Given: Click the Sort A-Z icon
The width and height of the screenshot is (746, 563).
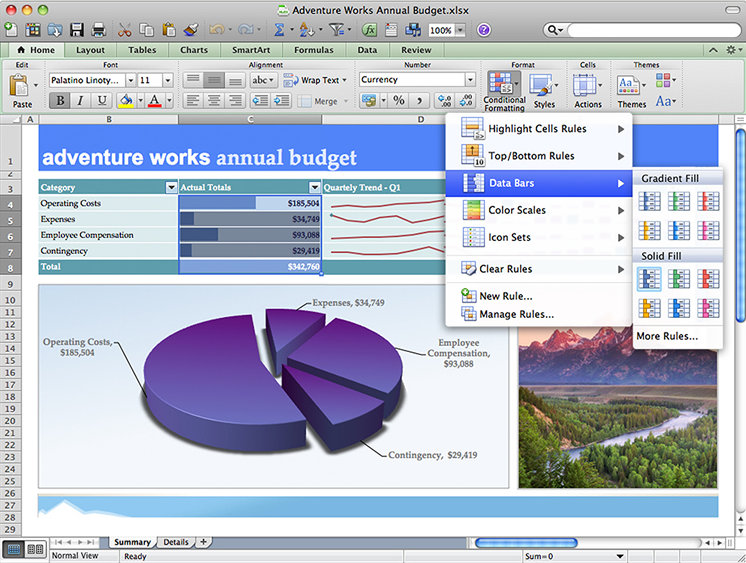Looking at the screenshot, I should (x=306, y=30).
